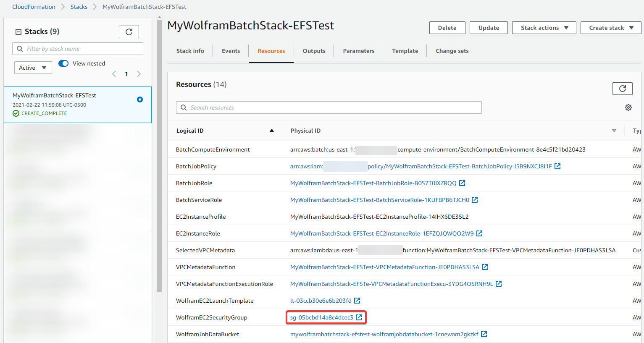Image resolution: width=644 pixels, height=343 pixels.
Task: Switch to the Parameters tab
Action: coord(359,51)
